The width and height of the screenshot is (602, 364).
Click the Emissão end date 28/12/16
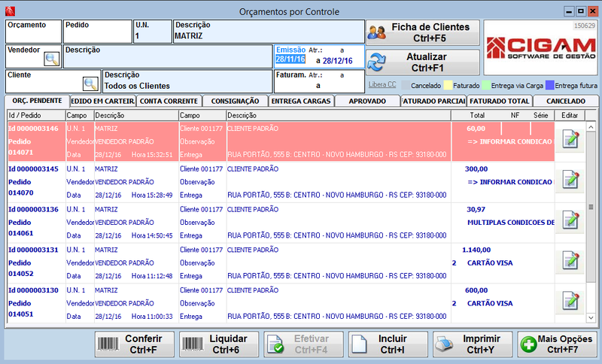337,61
